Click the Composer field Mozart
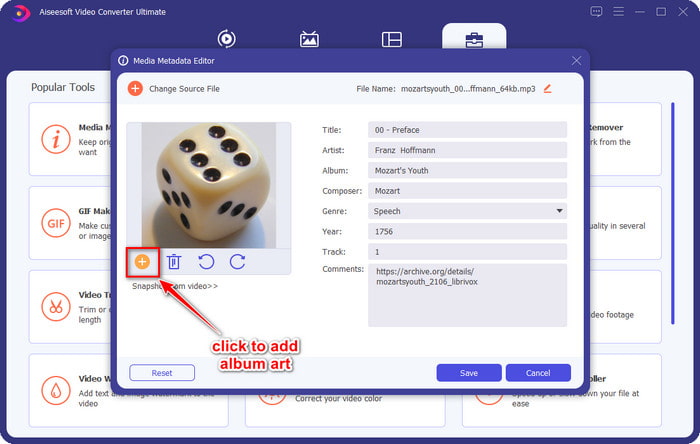The height and width of the screenshot is (444, 700). pos(467,191)
